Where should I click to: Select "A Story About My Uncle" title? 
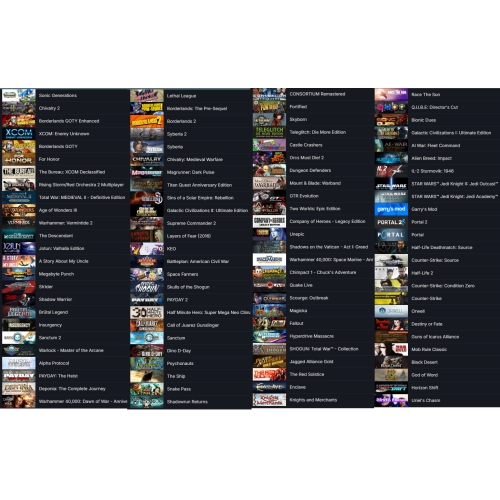tap(64, 261)
